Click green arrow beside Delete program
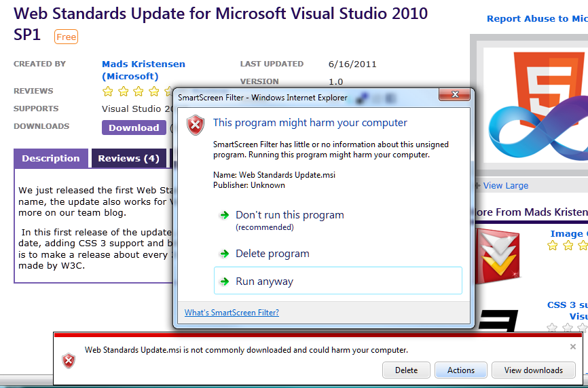The image size is (588, 388). coord(224,254)
